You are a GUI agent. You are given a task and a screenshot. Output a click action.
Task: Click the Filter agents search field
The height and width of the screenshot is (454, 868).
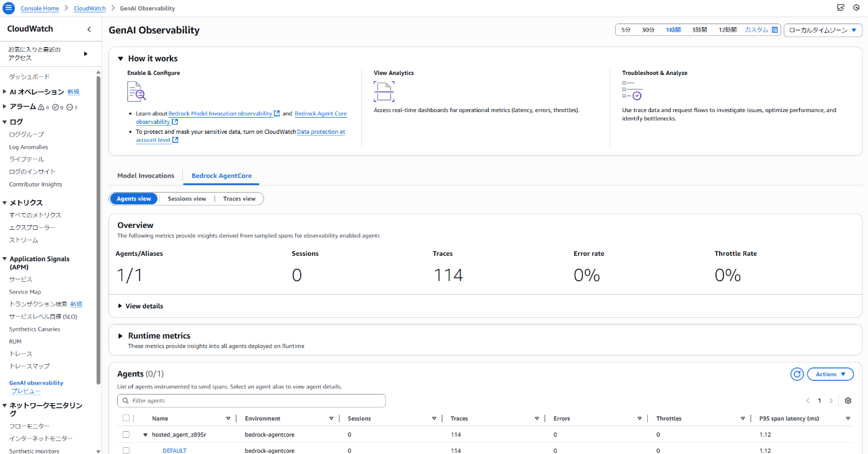tap(251, 401)
